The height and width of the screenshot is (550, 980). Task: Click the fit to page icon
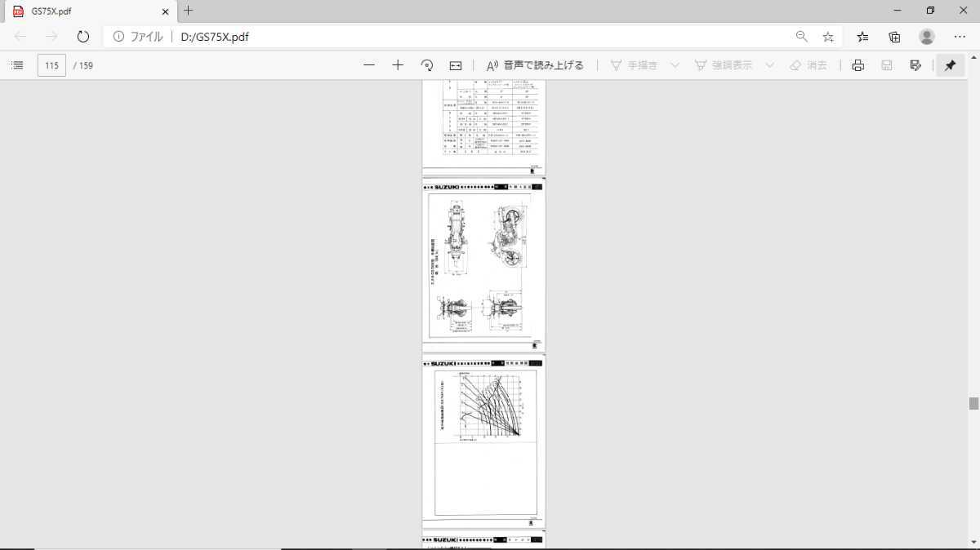point(456,65)
